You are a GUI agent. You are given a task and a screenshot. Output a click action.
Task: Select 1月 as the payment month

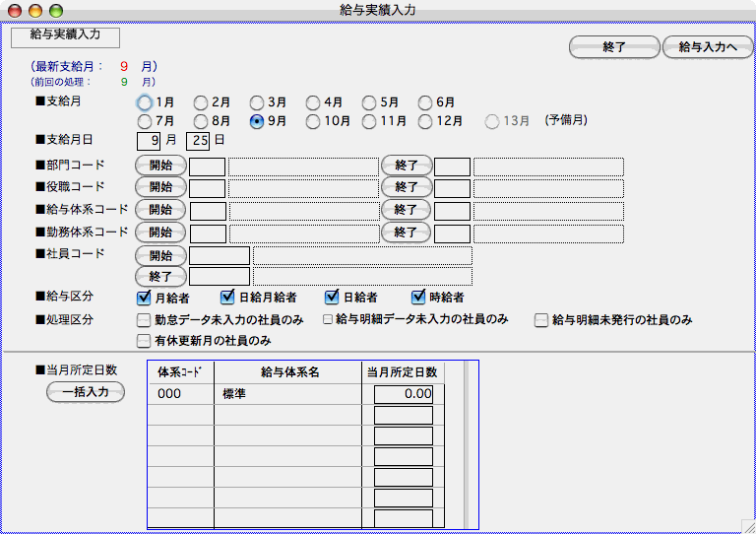146,102
